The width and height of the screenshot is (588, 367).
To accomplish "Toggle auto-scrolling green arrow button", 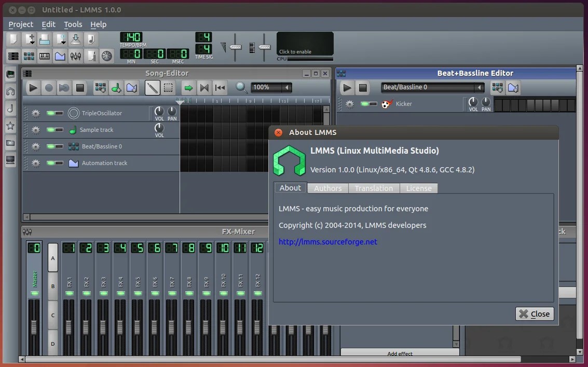I will coord(188,88).
